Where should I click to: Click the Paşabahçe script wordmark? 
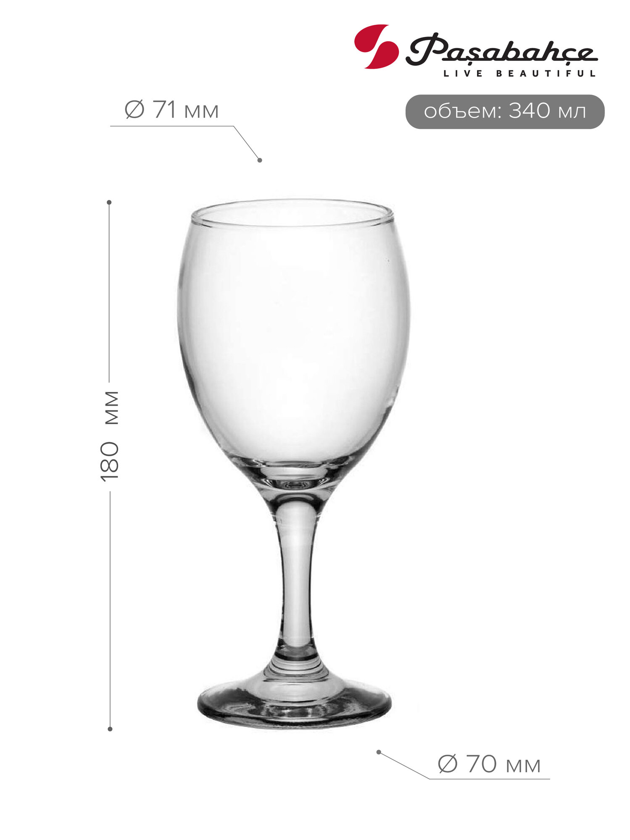[501, 49]
